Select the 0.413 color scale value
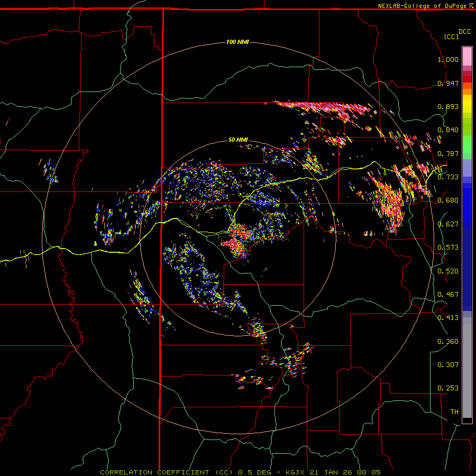This screenshot has height=476, width=476. pos(448,318)
